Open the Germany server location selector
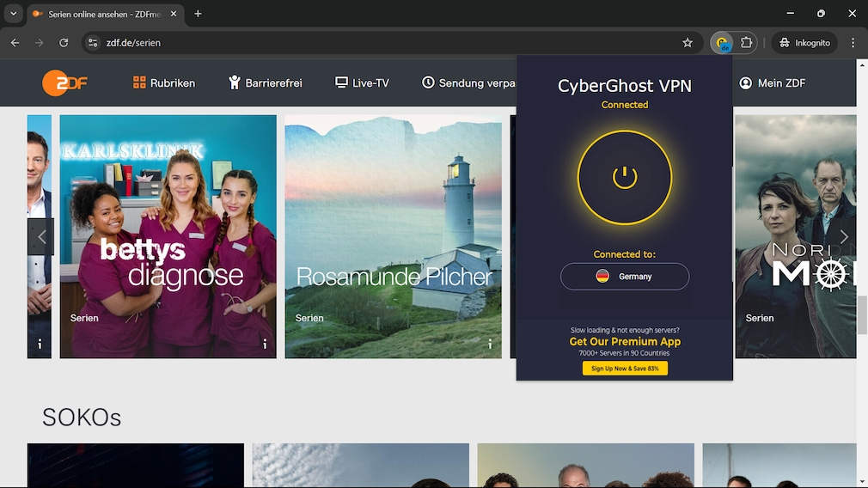This screenshot has height=488, width=868. 625,277
